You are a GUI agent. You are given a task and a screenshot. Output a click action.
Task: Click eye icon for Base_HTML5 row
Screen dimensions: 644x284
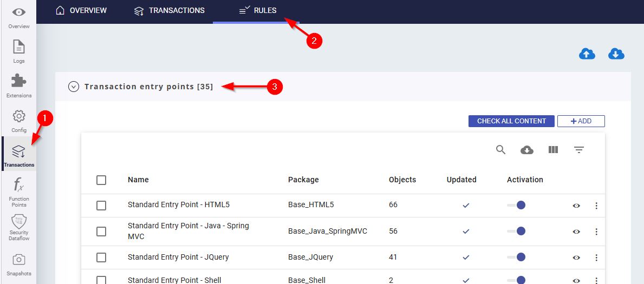click(576, 206)
